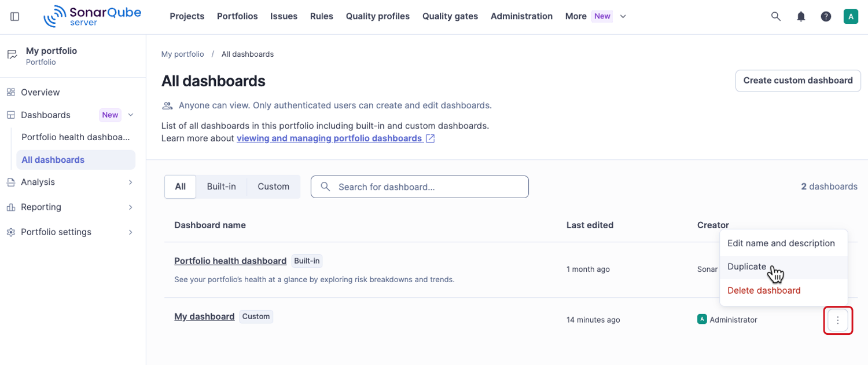Click the Portfolio settings gear icon
This screenshot has height=365, width=868.
pyautogui.click(x=11, y=232)
